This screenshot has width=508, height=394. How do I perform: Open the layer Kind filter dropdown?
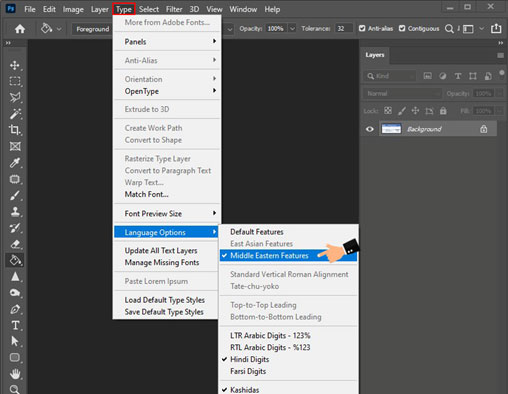click(x=389, y=76)
